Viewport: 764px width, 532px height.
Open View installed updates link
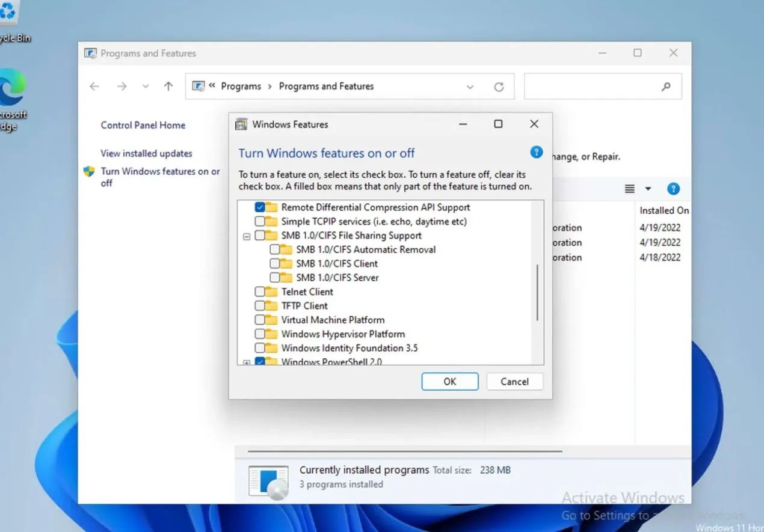[x=146, y=153]
